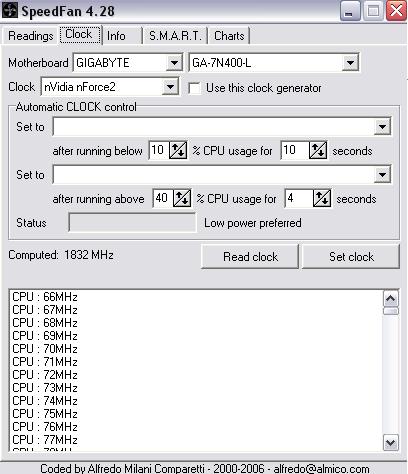Image resolution: width=408 pixels, height=474 pixels.
Task: Switch to the Readings tab
Action: pos(31,36)
